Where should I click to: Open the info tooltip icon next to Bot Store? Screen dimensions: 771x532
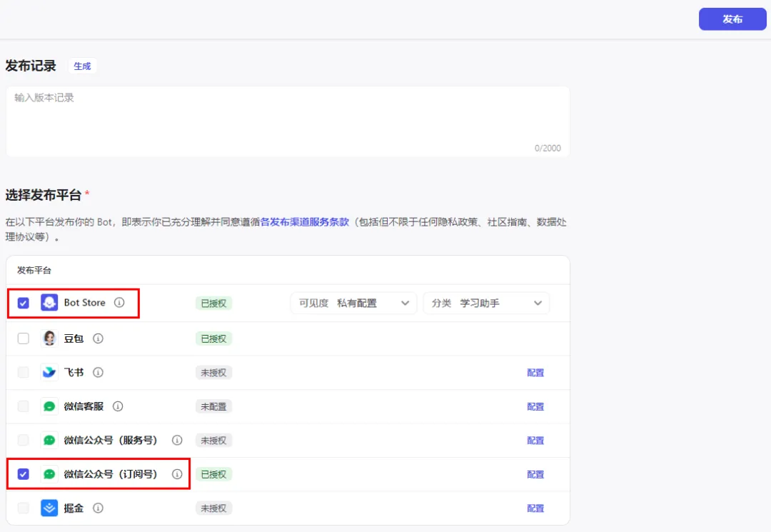pos(118,303)
